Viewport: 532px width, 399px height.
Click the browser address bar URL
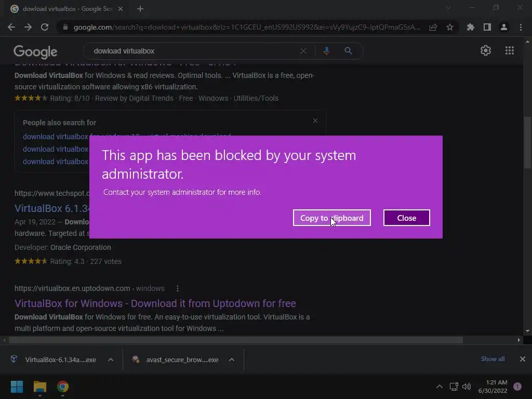[247, 27]
